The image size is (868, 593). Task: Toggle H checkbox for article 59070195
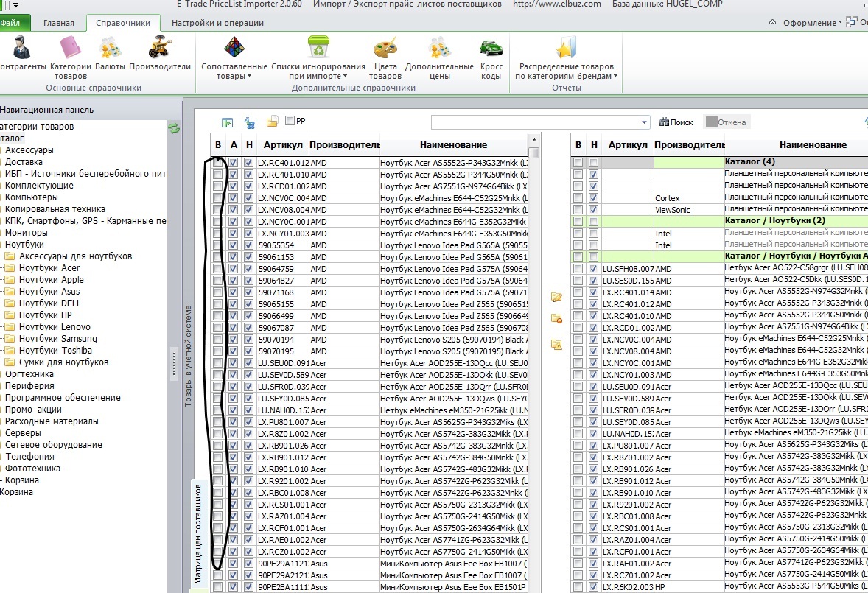tap(248, 351)
